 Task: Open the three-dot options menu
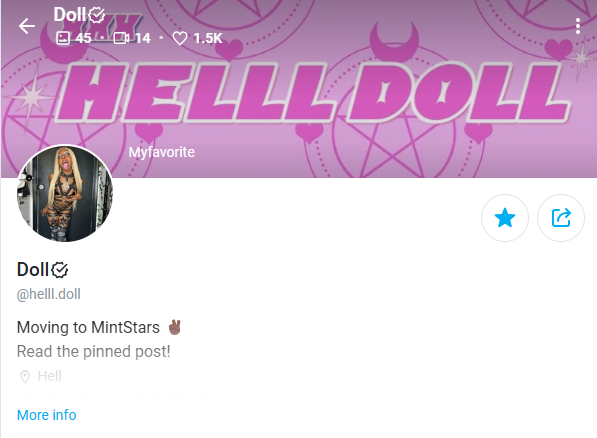[578, 26]
